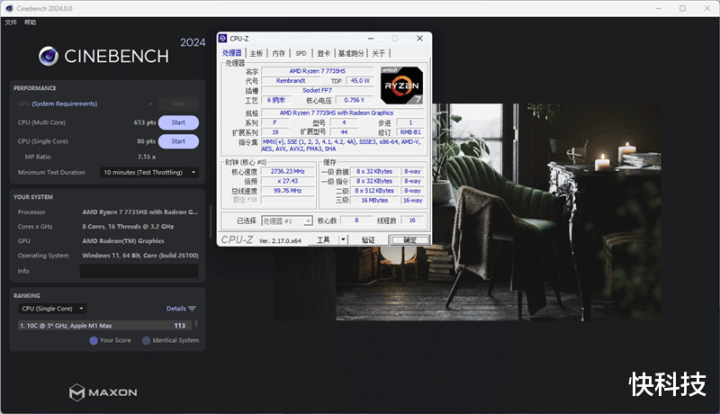Click CPU-Z 确定 button

(x=410, y=240)
